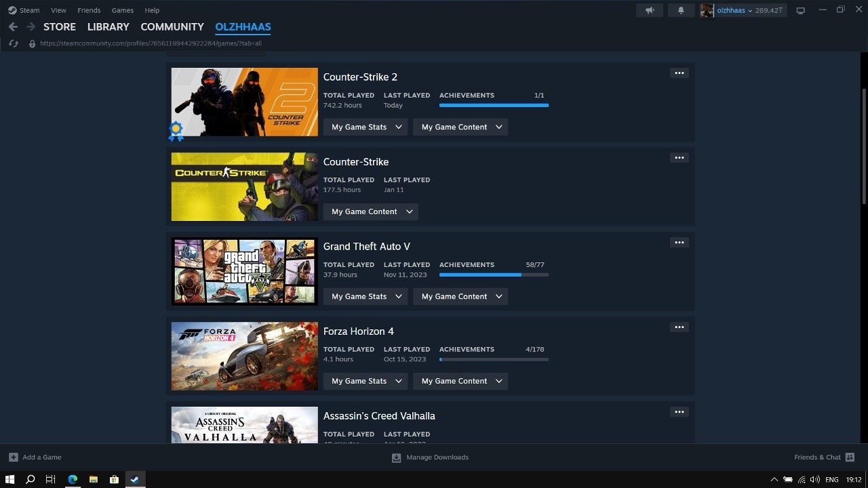Image resolution: width=868 pixels, height=488 pixels.
Task: Click the blue ribbon badge on Counter-Strike 2
Action: coord(176,131)
